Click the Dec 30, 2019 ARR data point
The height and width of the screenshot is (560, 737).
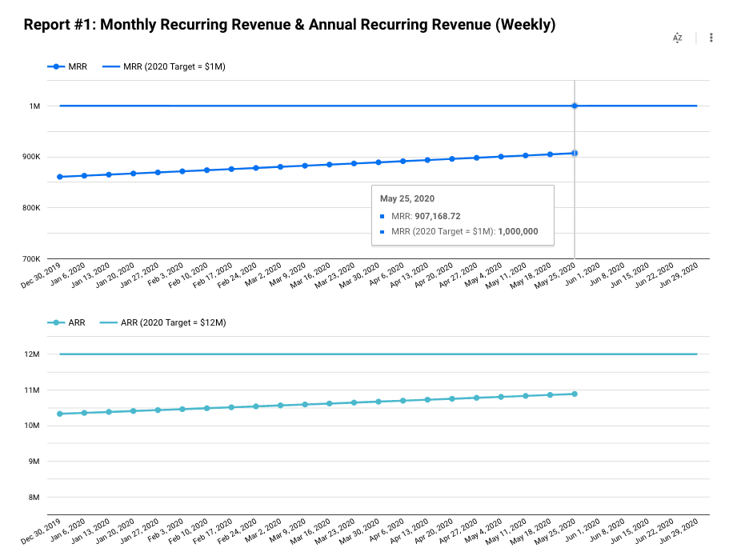click(x=60, y=414)
